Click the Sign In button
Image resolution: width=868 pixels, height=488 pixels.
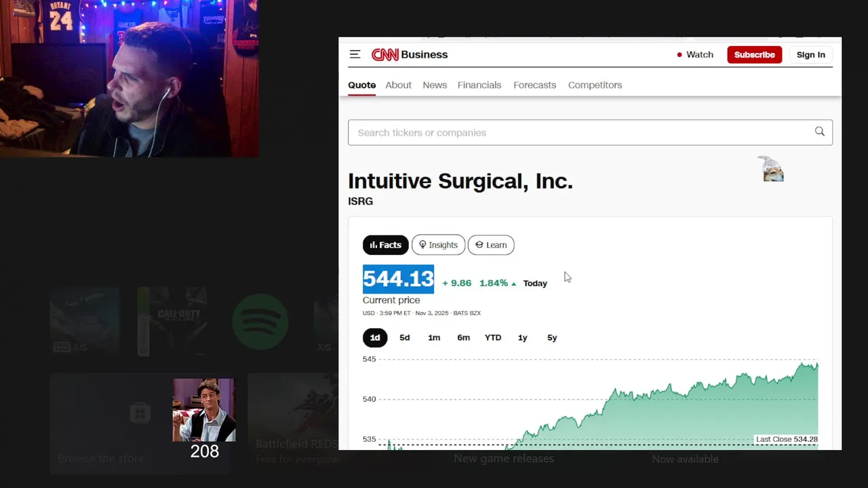[810, 55]
